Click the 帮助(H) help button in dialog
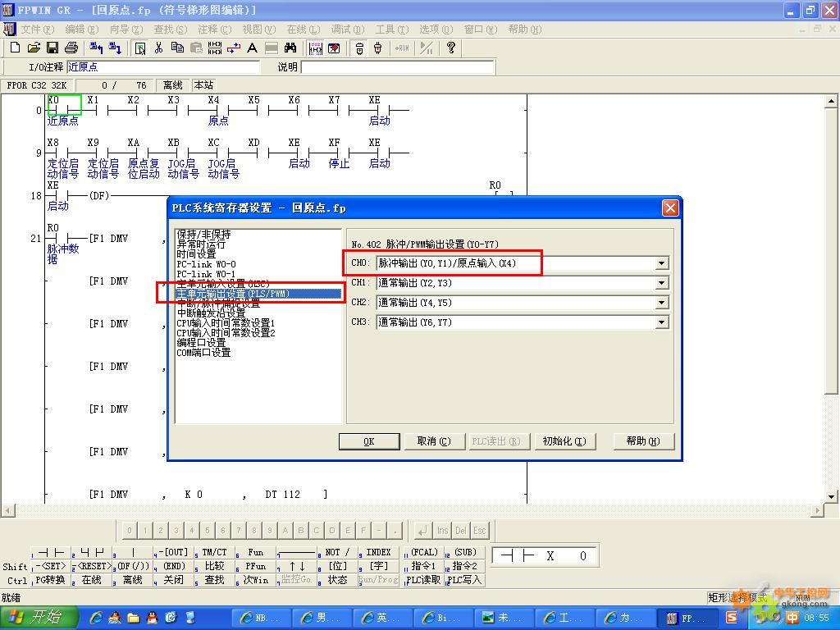The height and width of the screenshot is (630, 840). pos(643,441)
